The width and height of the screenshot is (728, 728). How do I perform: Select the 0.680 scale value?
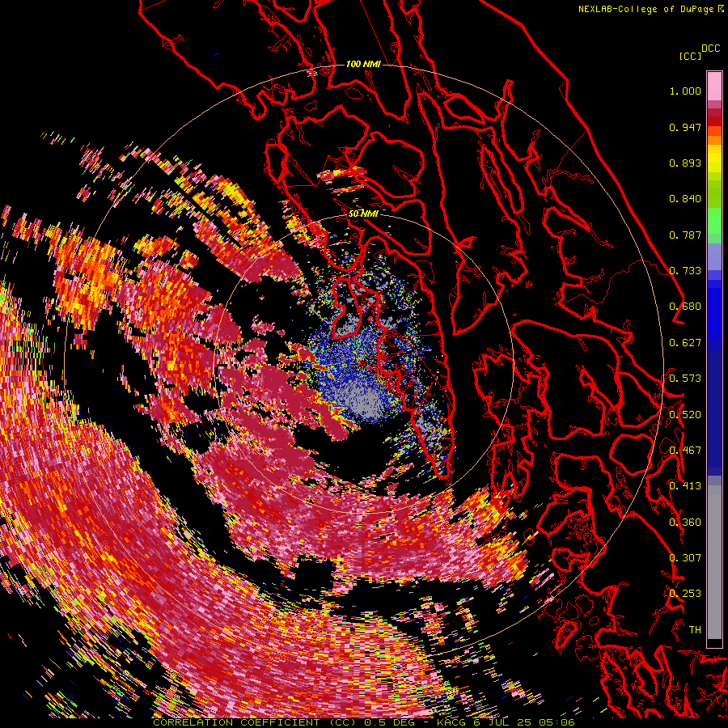[x=685, y=307]
